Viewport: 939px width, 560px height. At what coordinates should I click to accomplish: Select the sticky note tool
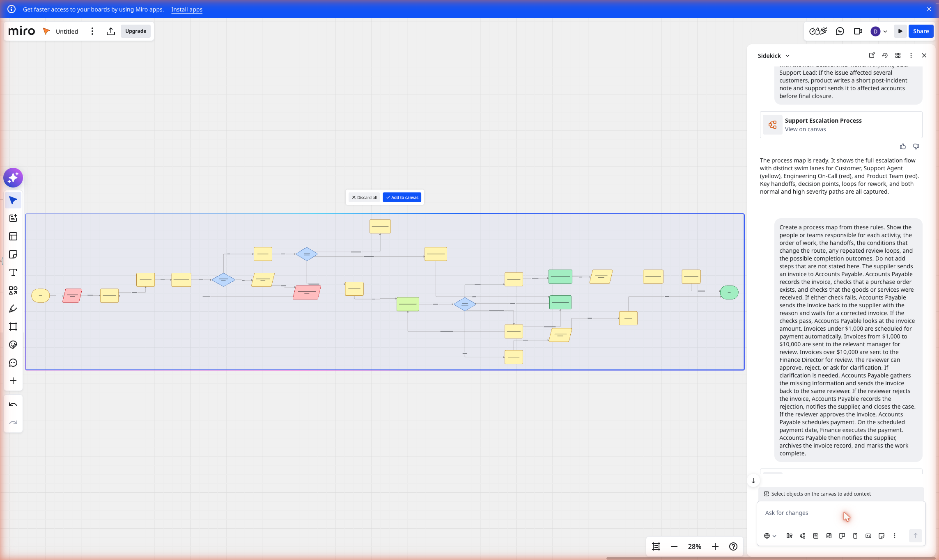(x=13, y=254)
